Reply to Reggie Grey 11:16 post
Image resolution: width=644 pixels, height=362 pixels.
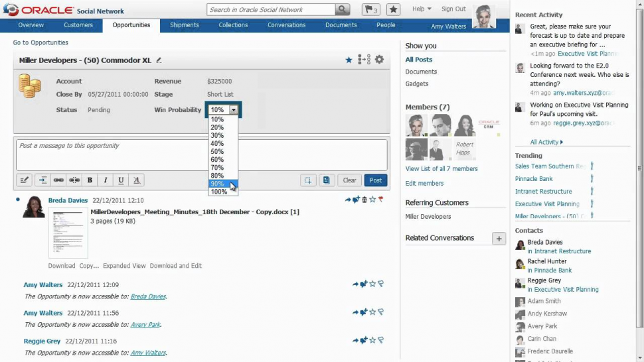click(355, 340)
